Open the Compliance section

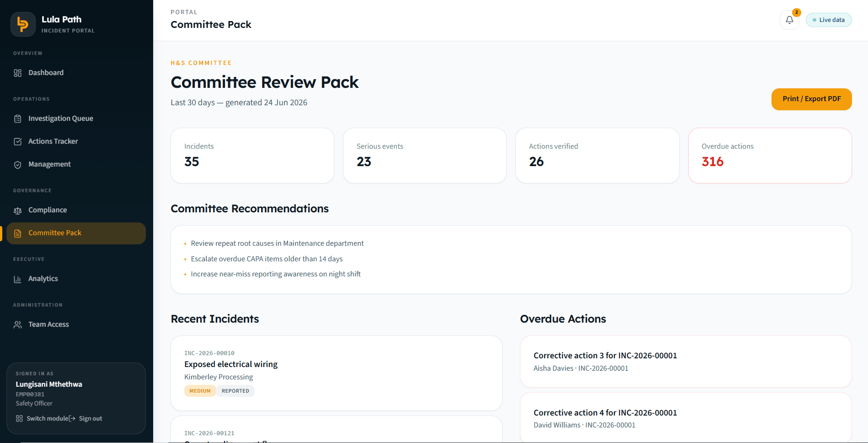[76, 210]
